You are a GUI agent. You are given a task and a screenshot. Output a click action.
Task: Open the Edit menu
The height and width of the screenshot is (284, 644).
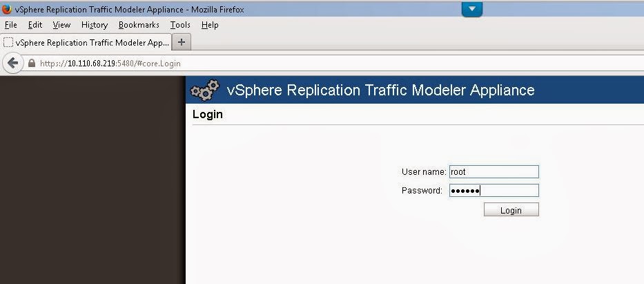(x=35, y=25)
